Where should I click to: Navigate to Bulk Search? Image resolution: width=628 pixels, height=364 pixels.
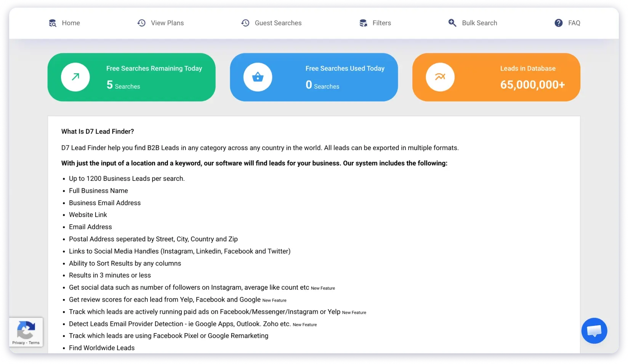click(x=479, y=23)
